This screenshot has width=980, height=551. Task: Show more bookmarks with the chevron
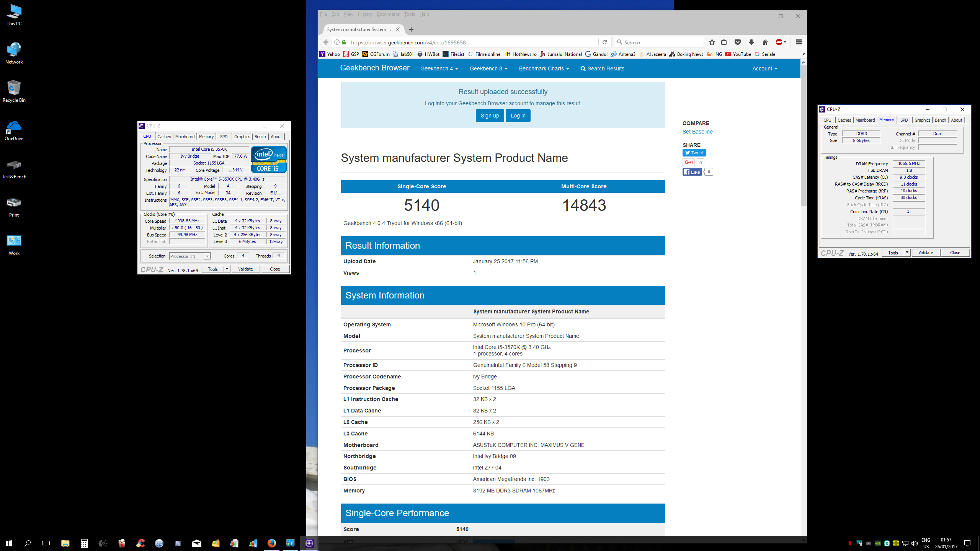804,54
